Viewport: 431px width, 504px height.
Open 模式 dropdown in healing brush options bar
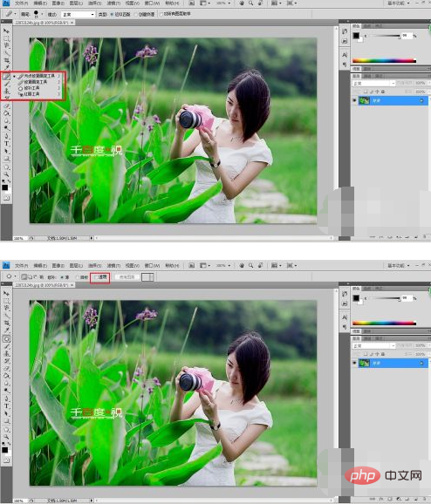(79, 15)
